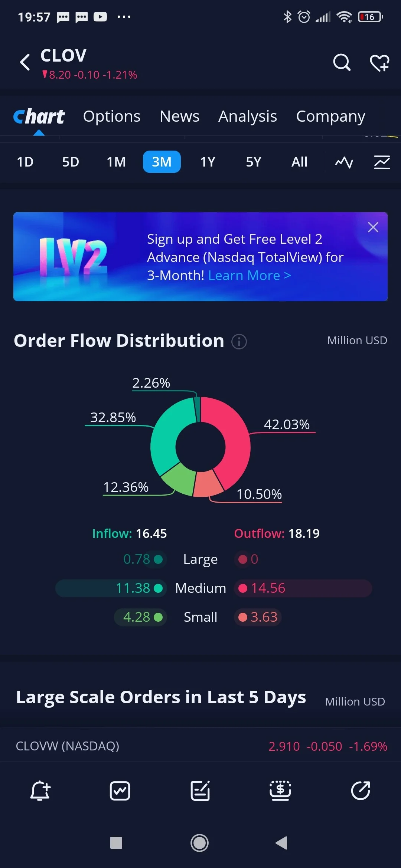Viewport: 401px width, 868px height.
Task: Open the CLOVW (NASDAQ) quote row
Action: coord(200,746)
